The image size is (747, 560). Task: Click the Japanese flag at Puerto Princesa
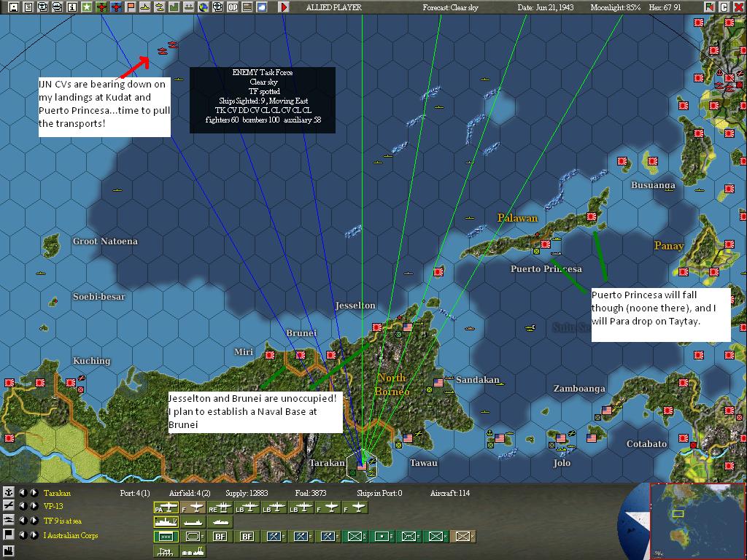[x=546, y=244]
